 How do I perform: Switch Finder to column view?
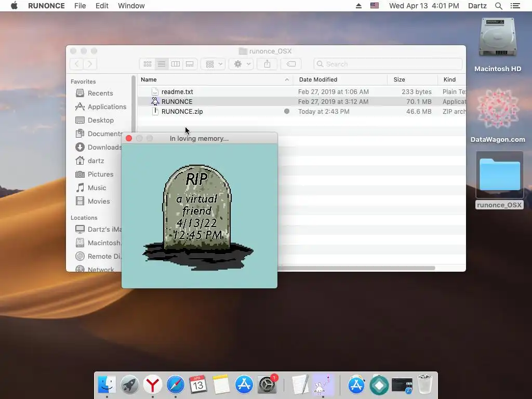(176, 64)
